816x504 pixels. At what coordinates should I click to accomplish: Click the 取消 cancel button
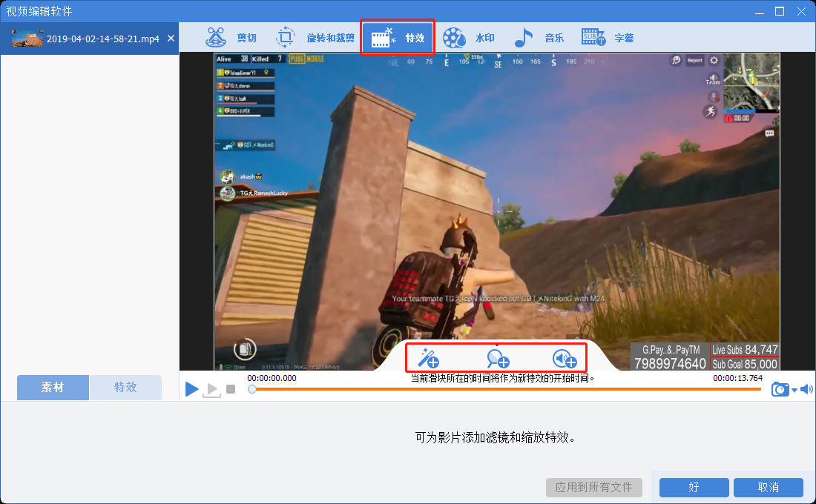[x=768, y=488]
